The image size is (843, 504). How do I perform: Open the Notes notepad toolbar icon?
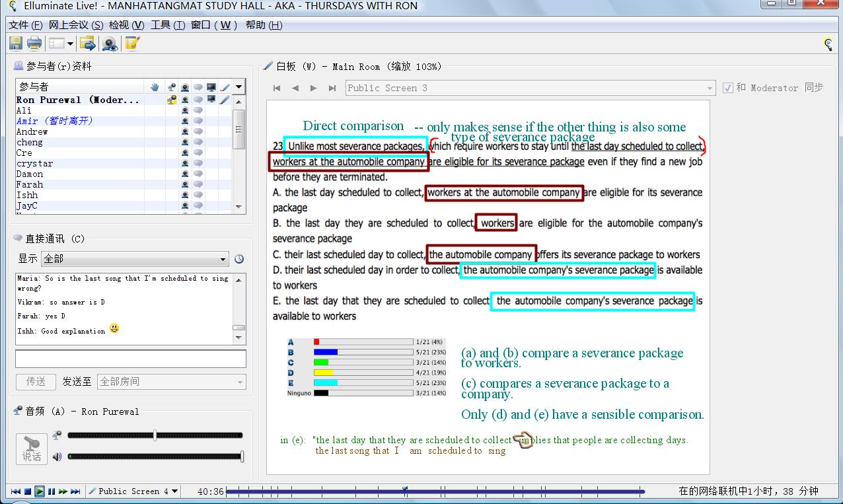pos(132,44)
